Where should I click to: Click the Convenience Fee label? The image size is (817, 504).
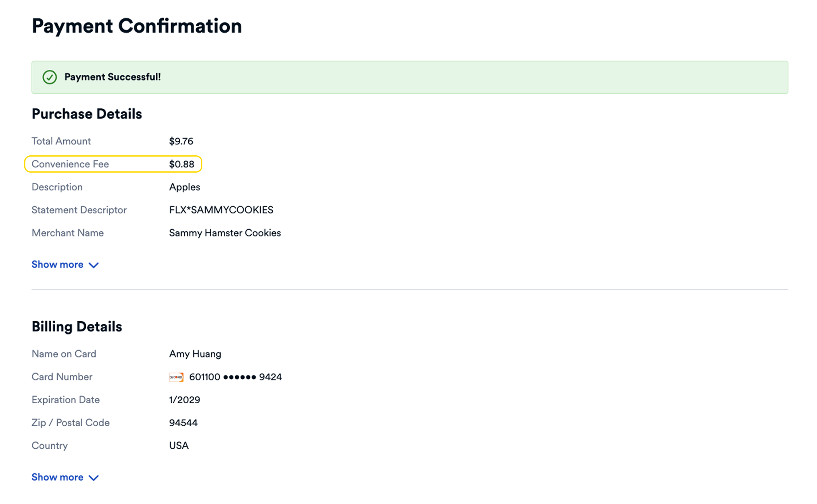[x=70, y=164]
